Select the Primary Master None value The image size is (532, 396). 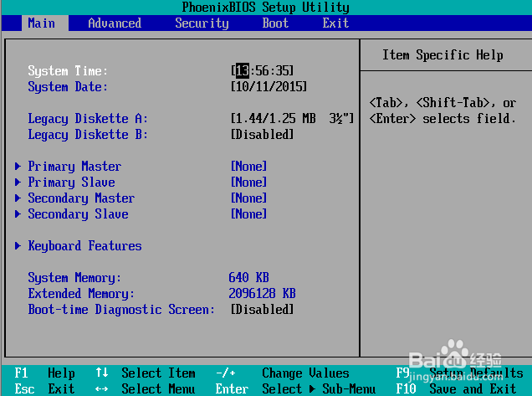click(x=248, y=166)
